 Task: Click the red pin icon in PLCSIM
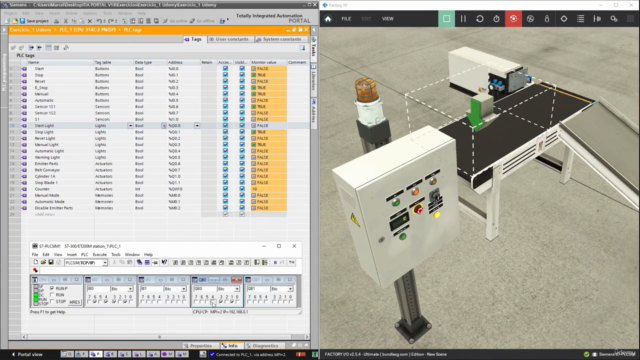[35, 270]
